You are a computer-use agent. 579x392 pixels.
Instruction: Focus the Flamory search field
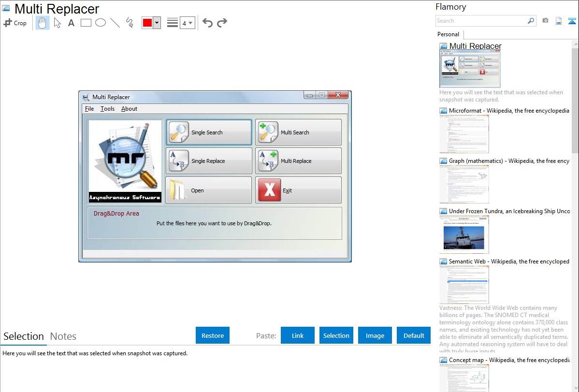point(481,21)
